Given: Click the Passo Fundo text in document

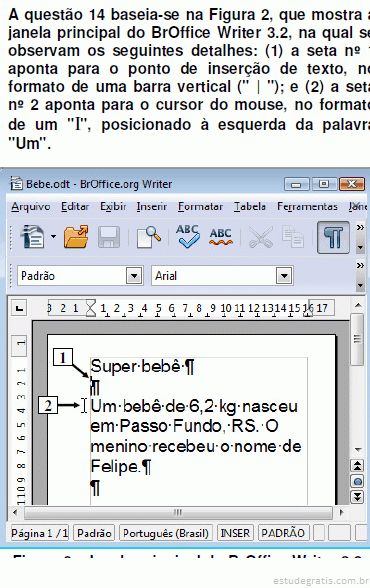Looking at the screenshot, I should pos(171,426).
